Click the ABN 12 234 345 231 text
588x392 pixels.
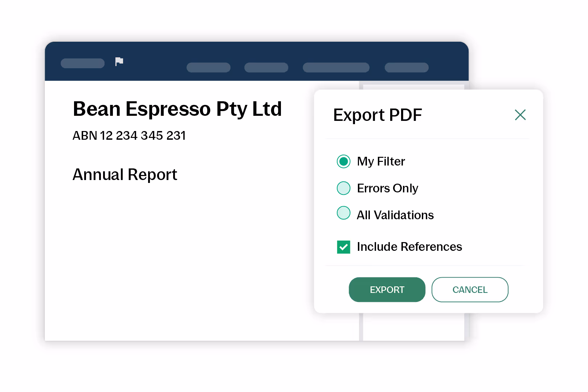129,135
